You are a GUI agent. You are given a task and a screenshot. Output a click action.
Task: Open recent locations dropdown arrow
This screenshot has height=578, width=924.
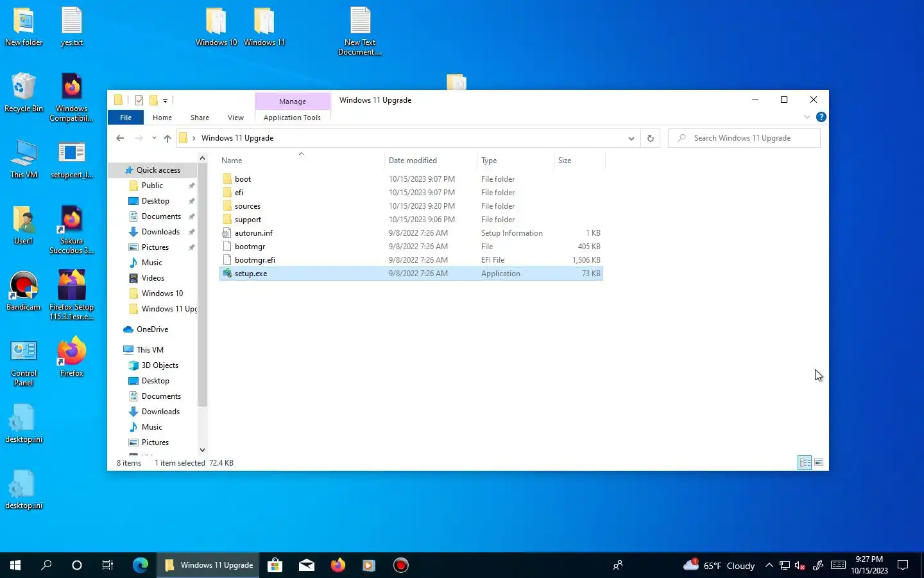[154, 138]
